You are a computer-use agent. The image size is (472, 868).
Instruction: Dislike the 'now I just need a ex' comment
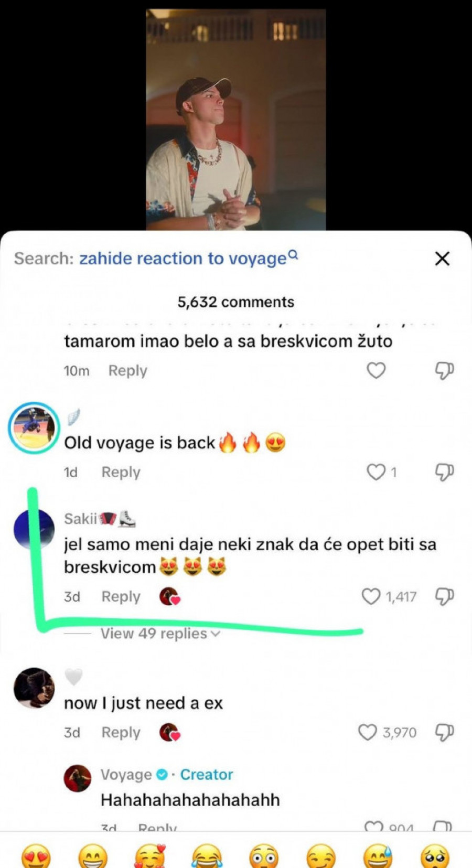(444, 732)
